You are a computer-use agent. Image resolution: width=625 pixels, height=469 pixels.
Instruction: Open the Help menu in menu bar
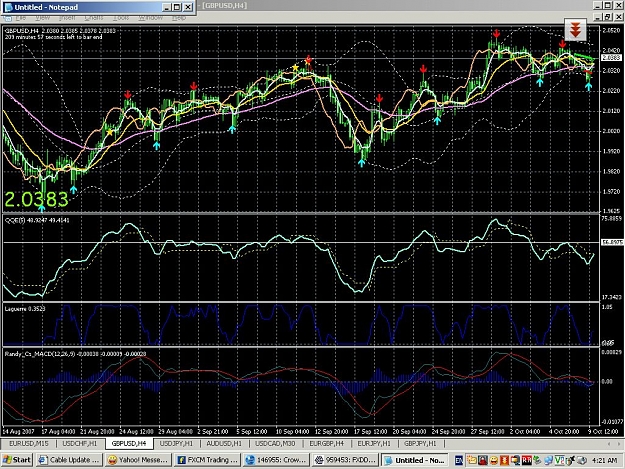point(179,18)
